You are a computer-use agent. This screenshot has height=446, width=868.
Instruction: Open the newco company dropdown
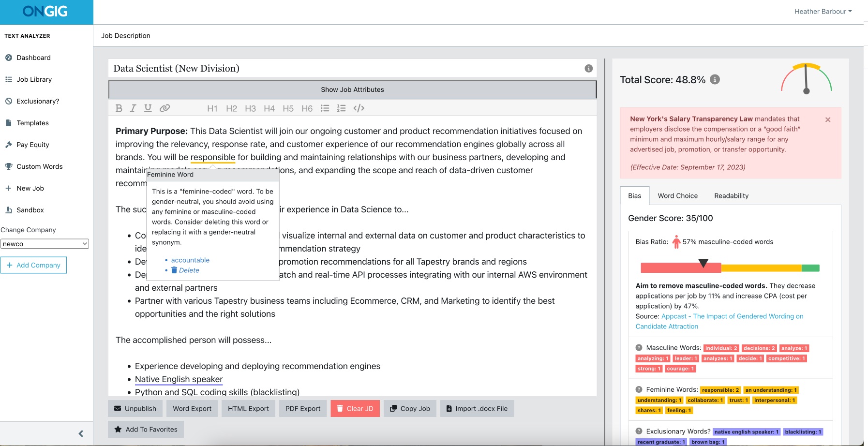45,244
